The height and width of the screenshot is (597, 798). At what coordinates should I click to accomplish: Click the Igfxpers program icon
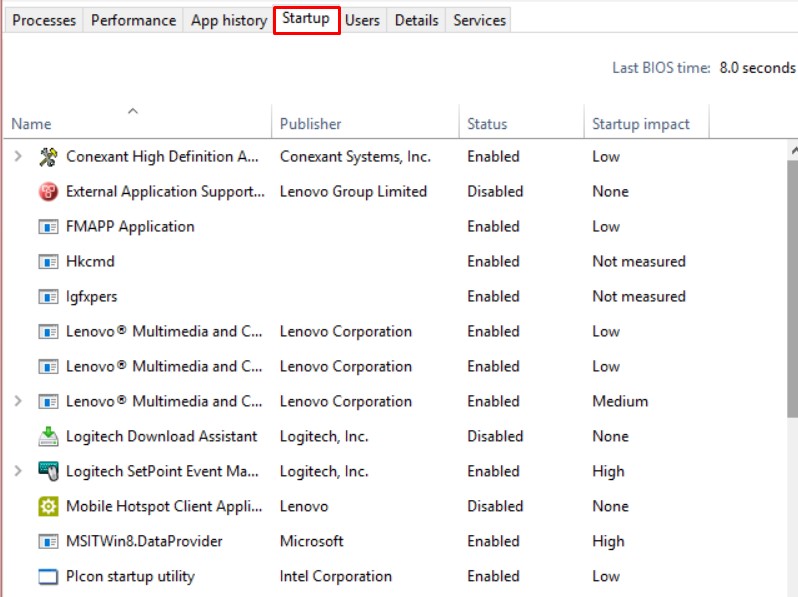coord(48,297)
